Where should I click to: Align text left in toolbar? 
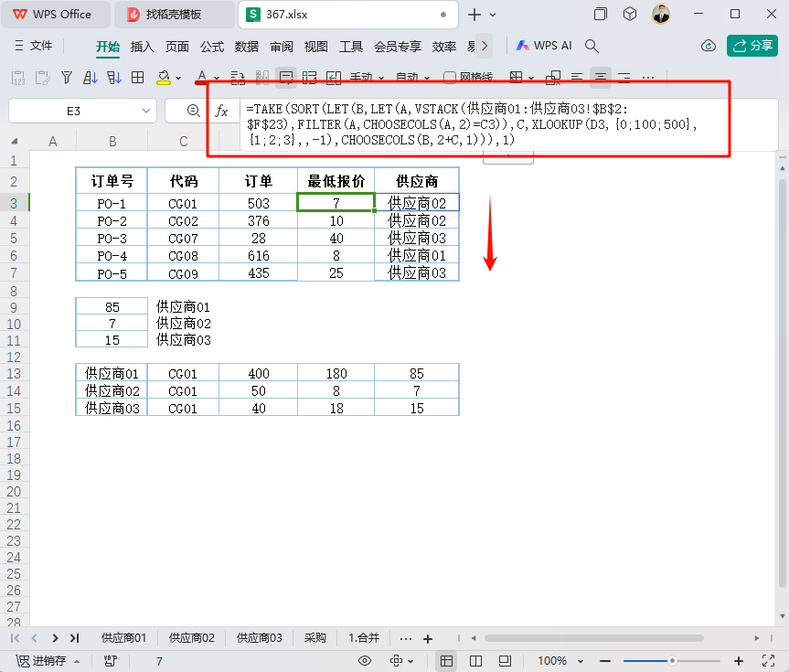pos(577,78)
